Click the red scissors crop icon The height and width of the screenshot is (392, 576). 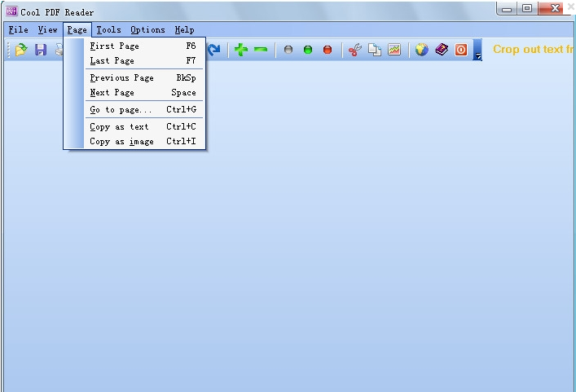pyautogui.click(x=355, y=50)
